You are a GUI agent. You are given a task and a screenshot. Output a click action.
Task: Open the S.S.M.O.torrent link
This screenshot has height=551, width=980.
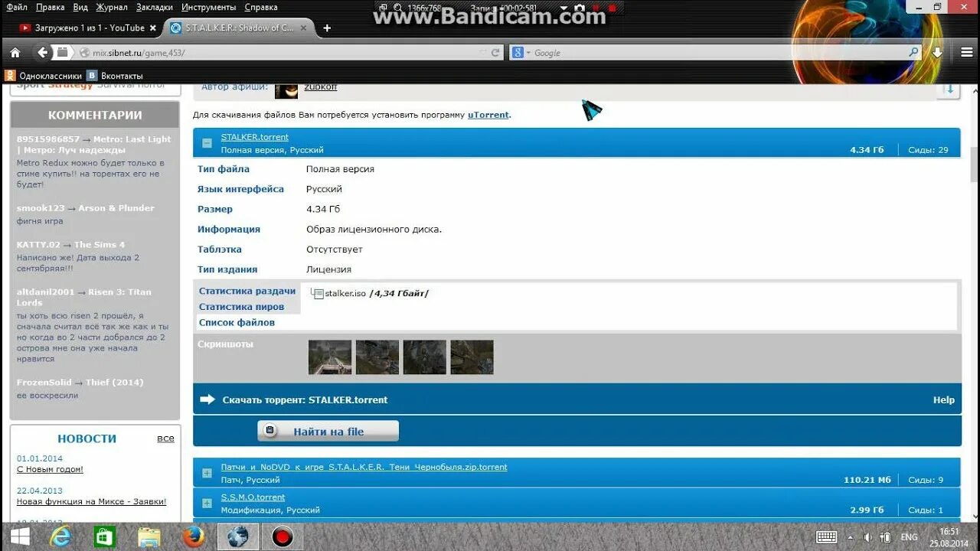pos(253,497)
